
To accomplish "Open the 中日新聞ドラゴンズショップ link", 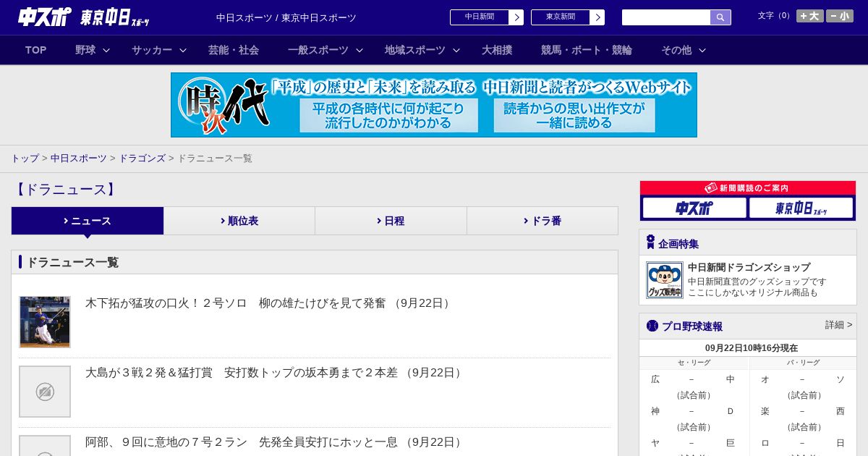I will pos(749,267).
